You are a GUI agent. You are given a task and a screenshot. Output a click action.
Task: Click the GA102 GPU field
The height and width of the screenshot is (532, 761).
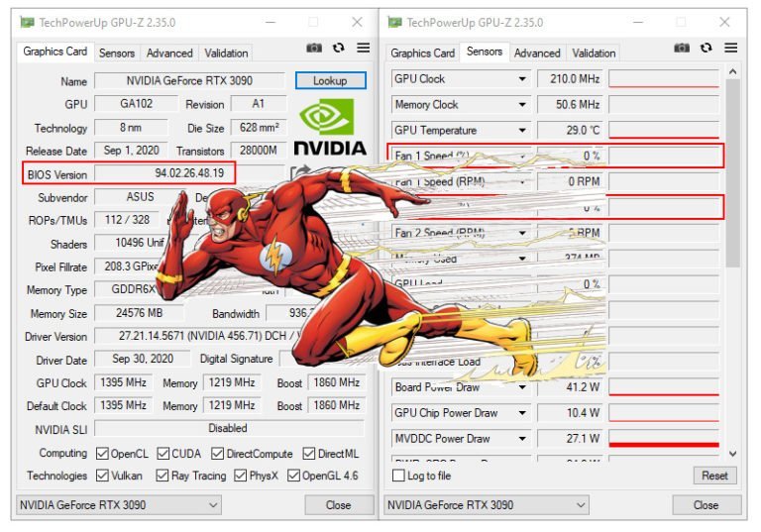tap(137, 103)
